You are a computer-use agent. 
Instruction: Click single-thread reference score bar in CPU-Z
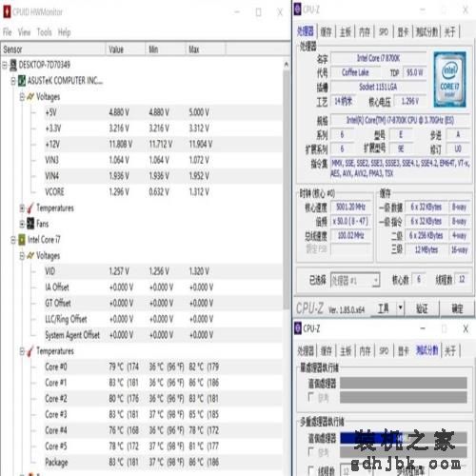404,397
